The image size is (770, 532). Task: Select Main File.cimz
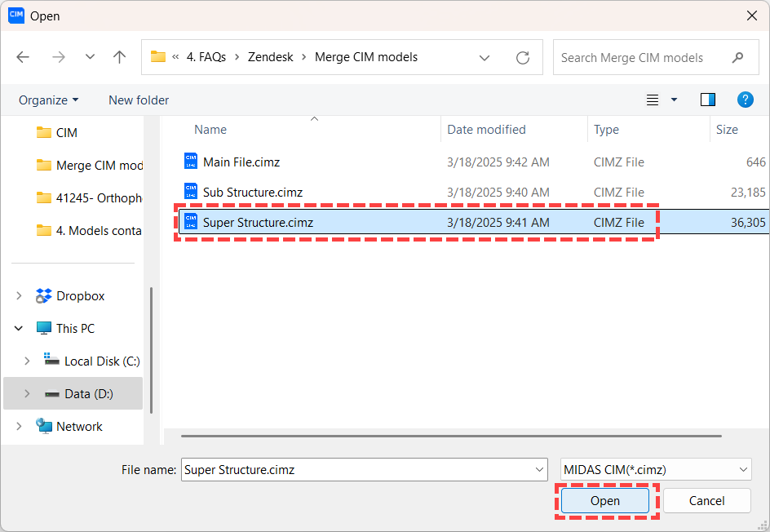[474, 162]
